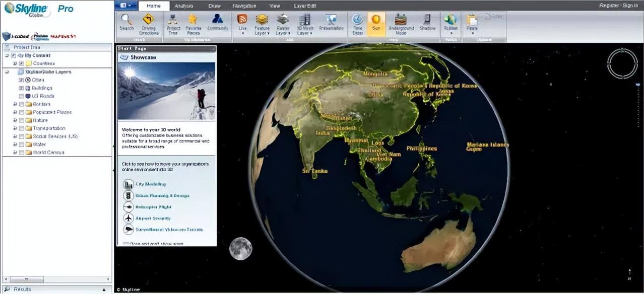Open the application menu button
644x294 pixels.
coord(126,5)
